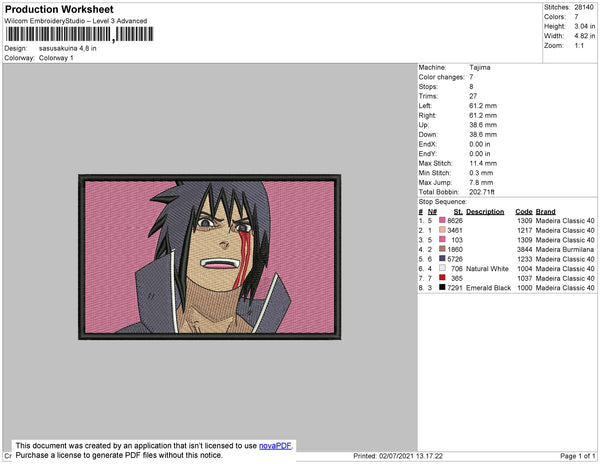The image size is (600, 464).
Task: Click thread code 1217
Action: click(x=525, y=230)
